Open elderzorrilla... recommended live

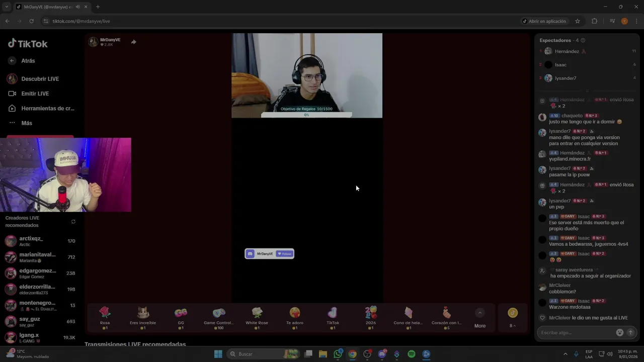(x=40, y=289)
